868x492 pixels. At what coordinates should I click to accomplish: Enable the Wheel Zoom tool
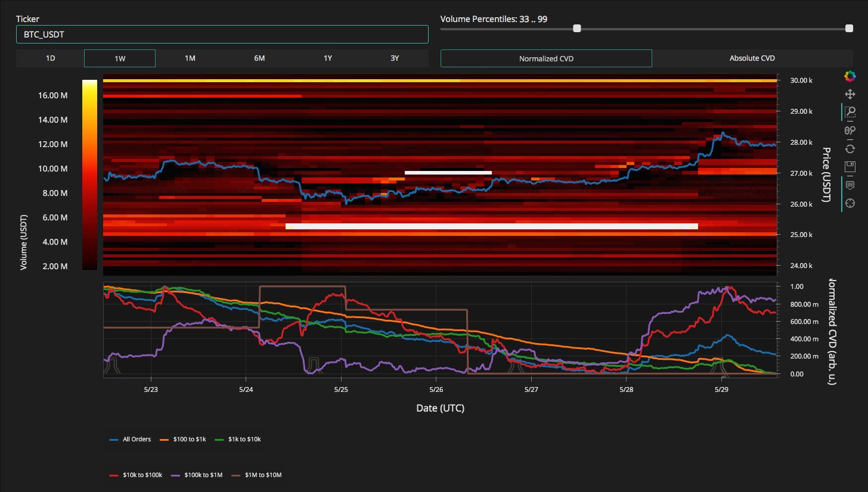tap(850, 130)
